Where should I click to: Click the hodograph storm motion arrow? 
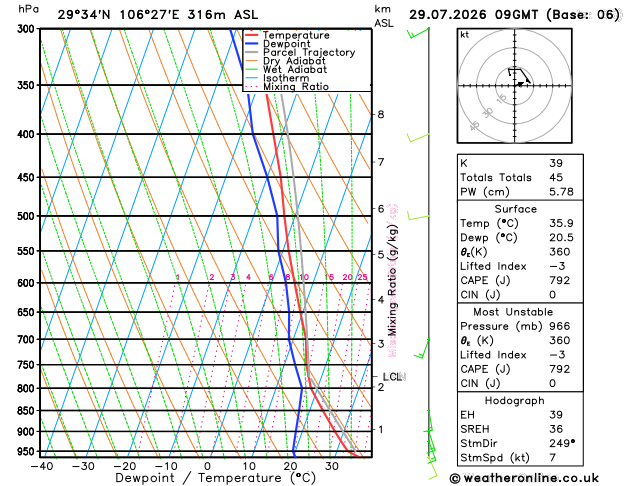[519, 84]
